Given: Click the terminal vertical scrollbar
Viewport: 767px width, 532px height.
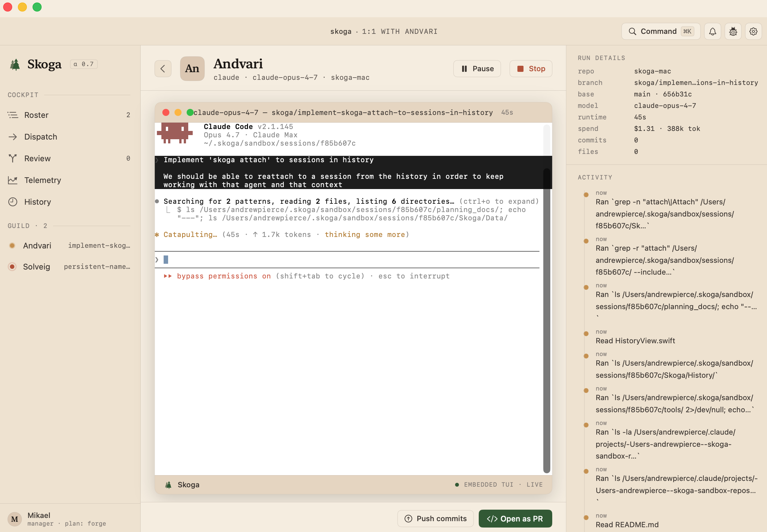Looking at the screenshot, I should [x=546, y=320].
